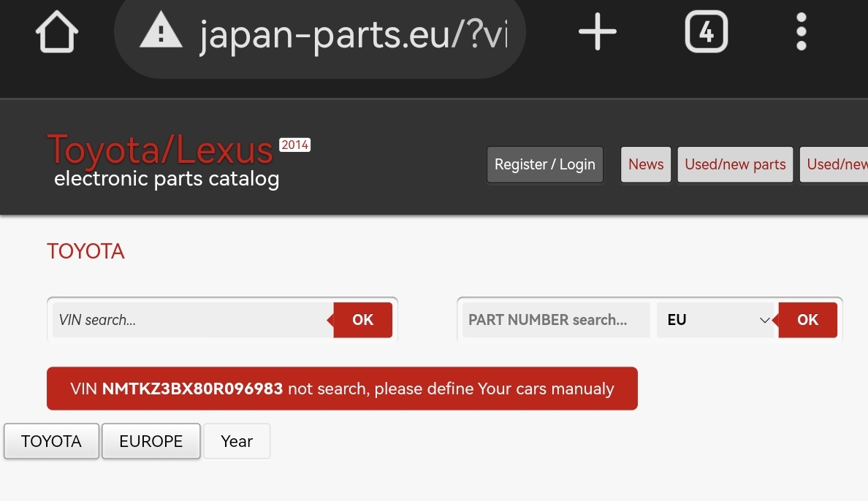Focus the PART NUMBER search field
This screenshot has width=868, height=501.
(556, 320)
